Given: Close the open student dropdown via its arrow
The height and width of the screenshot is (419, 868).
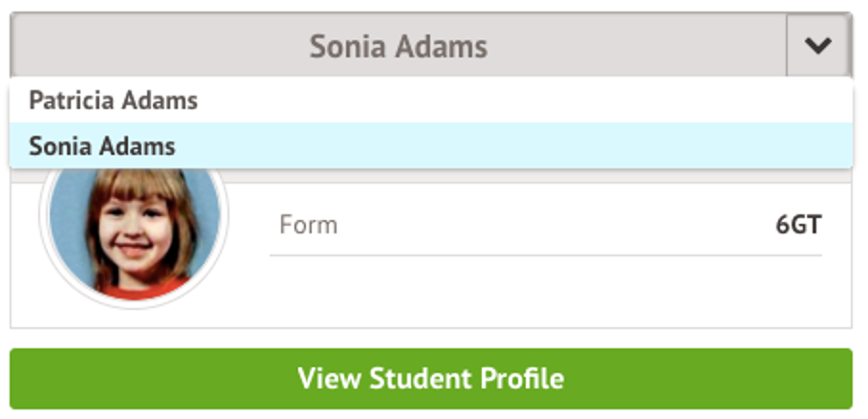Looking at the screenshot, I should [x=817, y=46].
